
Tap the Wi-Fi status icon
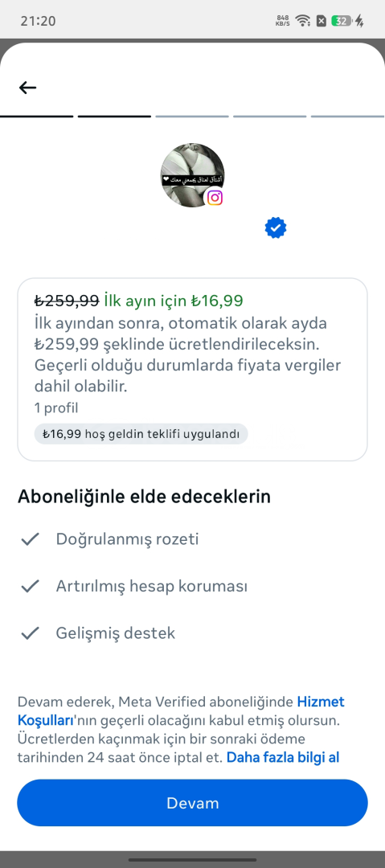302,21
